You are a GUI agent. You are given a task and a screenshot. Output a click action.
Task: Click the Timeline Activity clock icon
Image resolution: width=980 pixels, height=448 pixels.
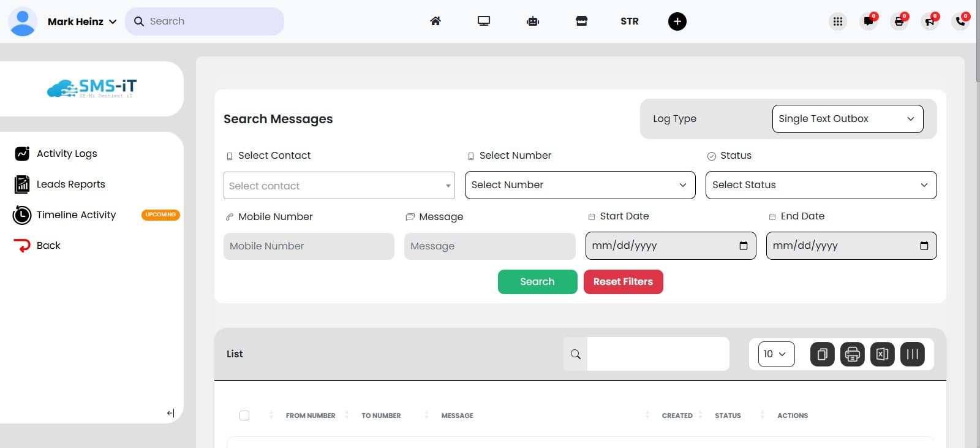pyautogui.click(x=22, y=215)
